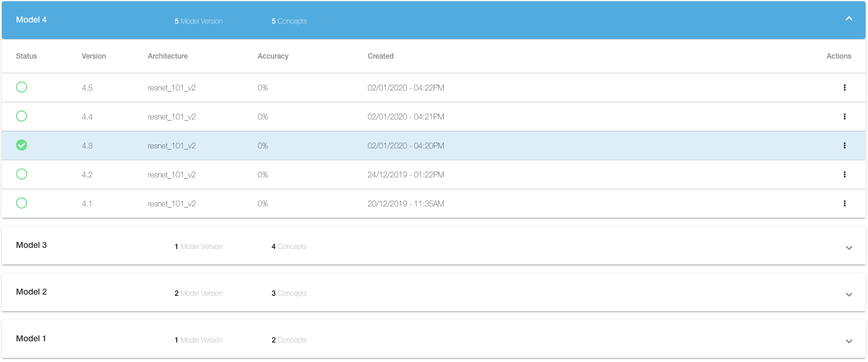Expand the Model 3 panel
Image resolution: width=868 pixels, height=362 pixels.
point(848,247)
